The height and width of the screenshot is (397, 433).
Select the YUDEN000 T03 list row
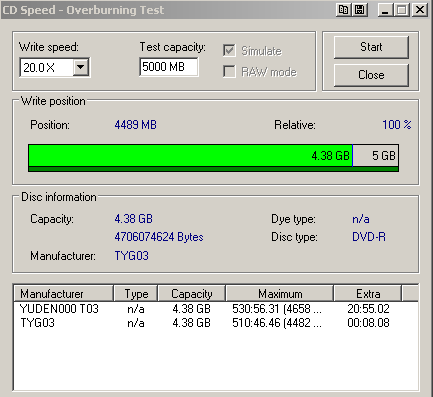coord(216,309)
